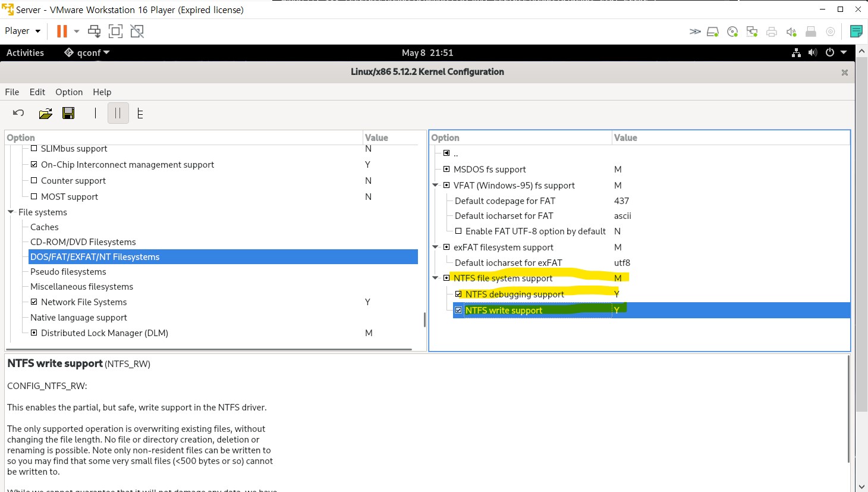The image size is (868, 492).
Task: Select CD-ROM/DVD Filesystems entry
Action: tap(83, 242)
